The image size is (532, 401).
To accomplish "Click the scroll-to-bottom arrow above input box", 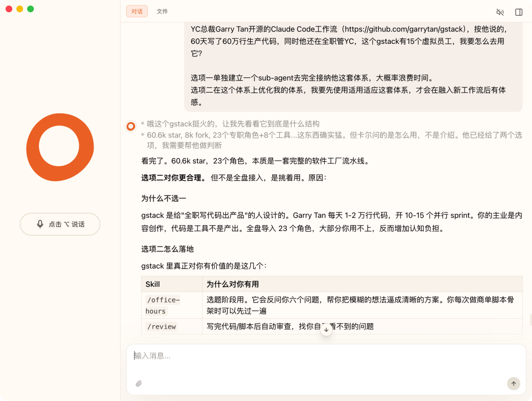I will click(x=326, y=329).
